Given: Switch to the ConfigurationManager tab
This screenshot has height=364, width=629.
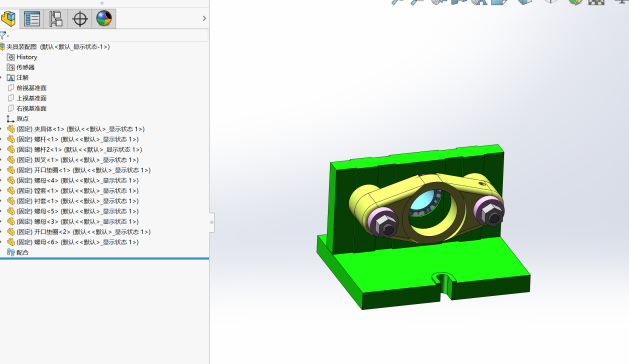Looking at the screenshot, I should [56, 18].
